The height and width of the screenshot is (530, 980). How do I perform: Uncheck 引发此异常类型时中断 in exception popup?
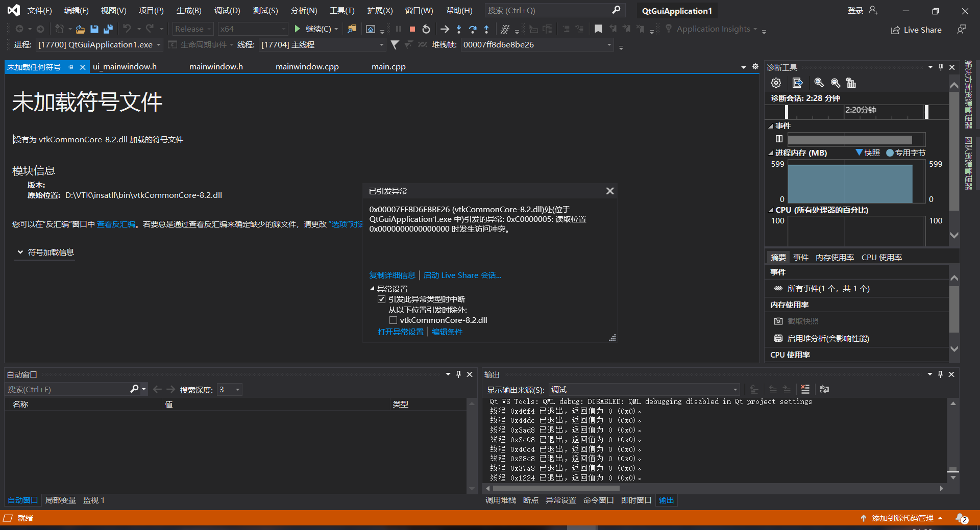(381, 299)
